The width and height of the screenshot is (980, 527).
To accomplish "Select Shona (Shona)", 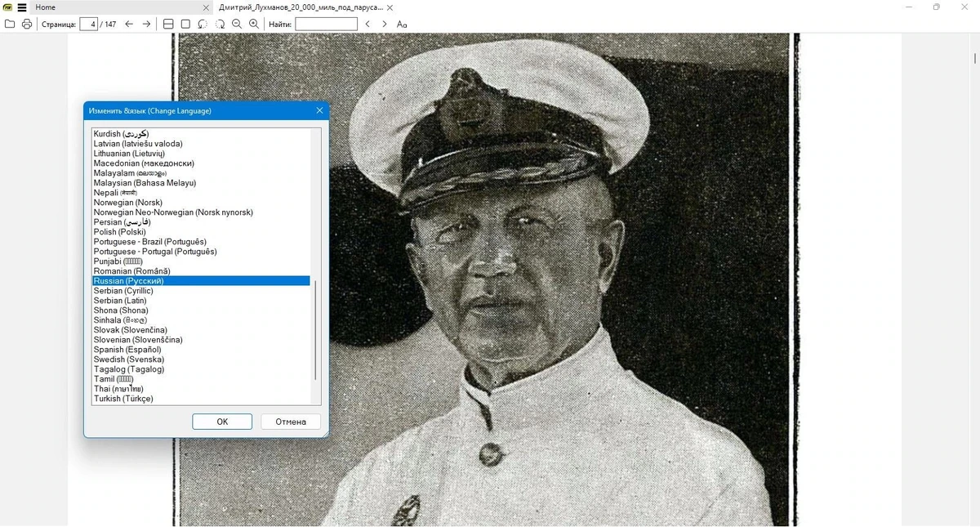I will pyautogui.click(x=201, y=310).
